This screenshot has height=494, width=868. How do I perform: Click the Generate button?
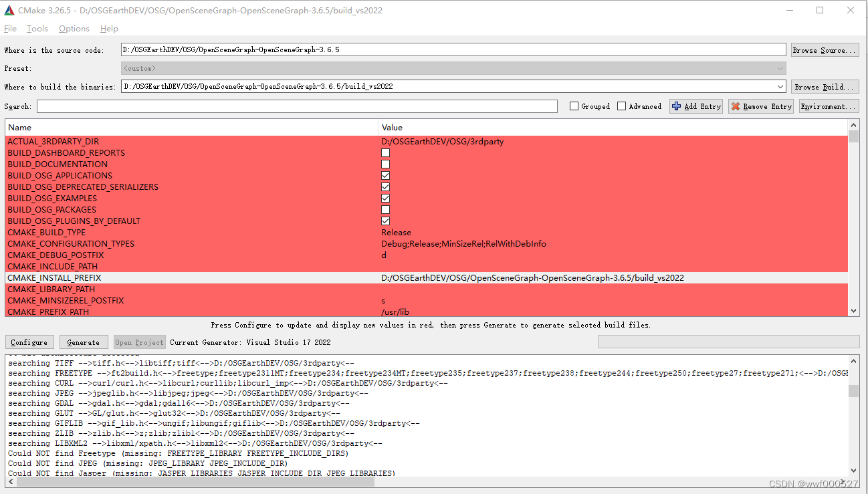click(x=83, y=342)
